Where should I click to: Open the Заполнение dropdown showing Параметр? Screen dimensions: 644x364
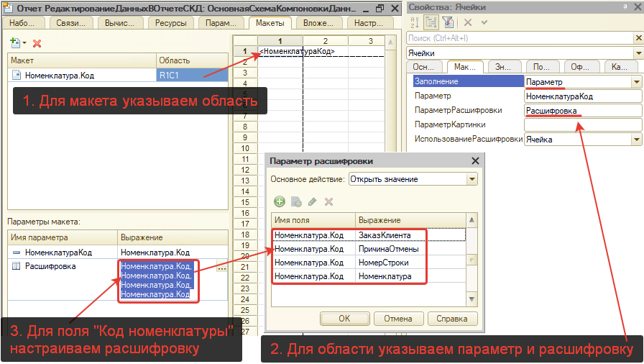tap(636, 82)
